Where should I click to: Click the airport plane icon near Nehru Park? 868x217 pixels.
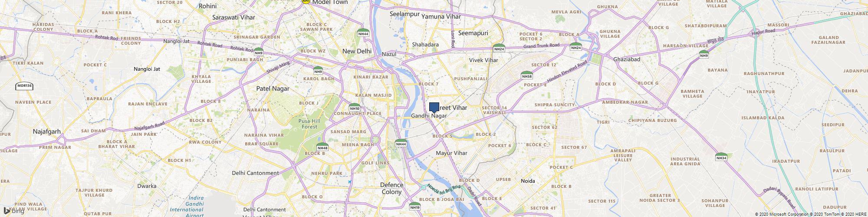350,182
